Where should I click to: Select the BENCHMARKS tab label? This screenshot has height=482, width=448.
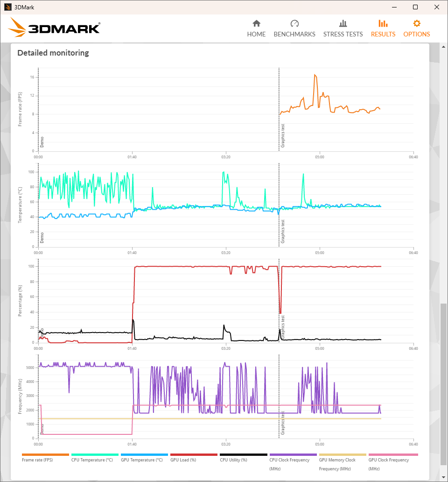pos(294,34)
